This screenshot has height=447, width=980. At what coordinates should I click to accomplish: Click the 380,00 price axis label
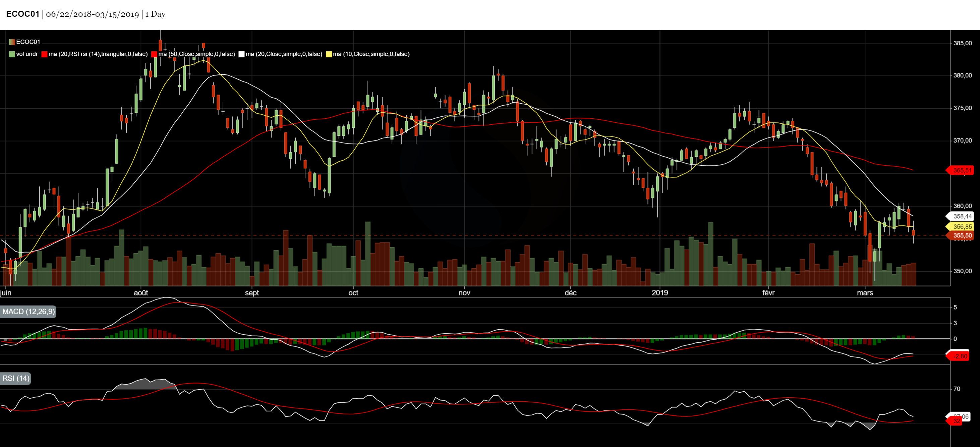[963, 76]
